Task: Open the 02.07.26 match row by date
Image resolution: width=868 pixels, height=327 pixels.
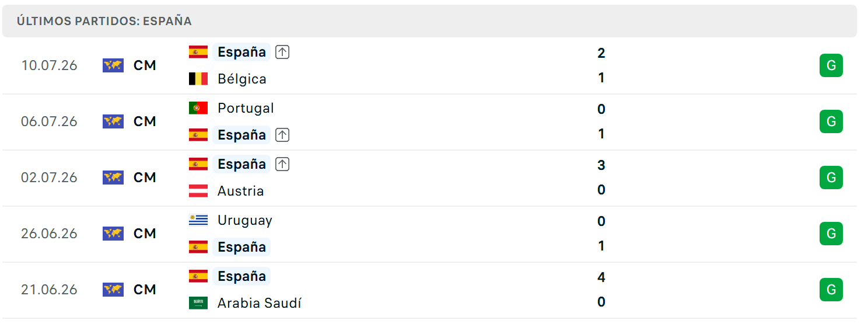Action: 49,178
